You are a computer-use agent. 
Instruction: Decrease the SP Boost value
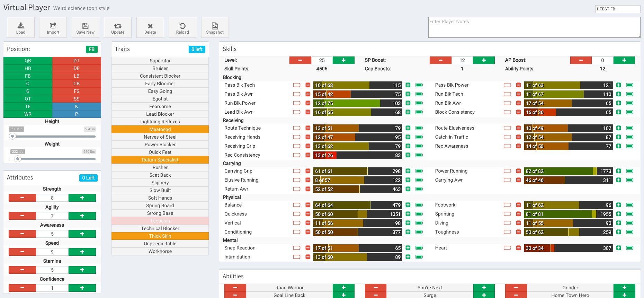pos(440,60)
